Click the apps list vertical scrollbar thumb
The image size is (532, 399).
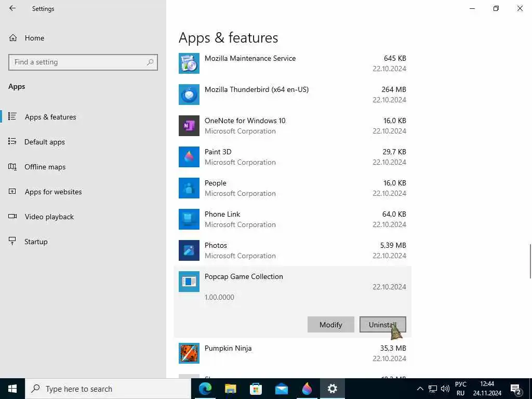tap(530, 261)
